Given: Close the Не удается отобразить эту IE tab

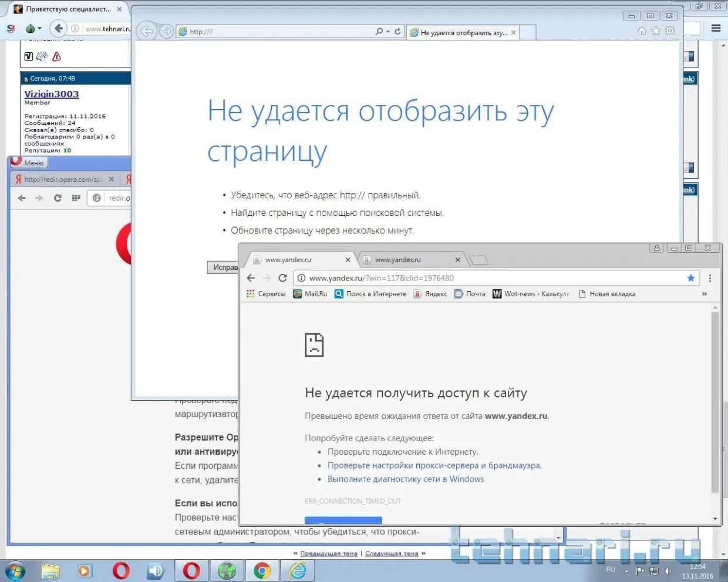Looking at the screenshot, I should tap(514, 33).
